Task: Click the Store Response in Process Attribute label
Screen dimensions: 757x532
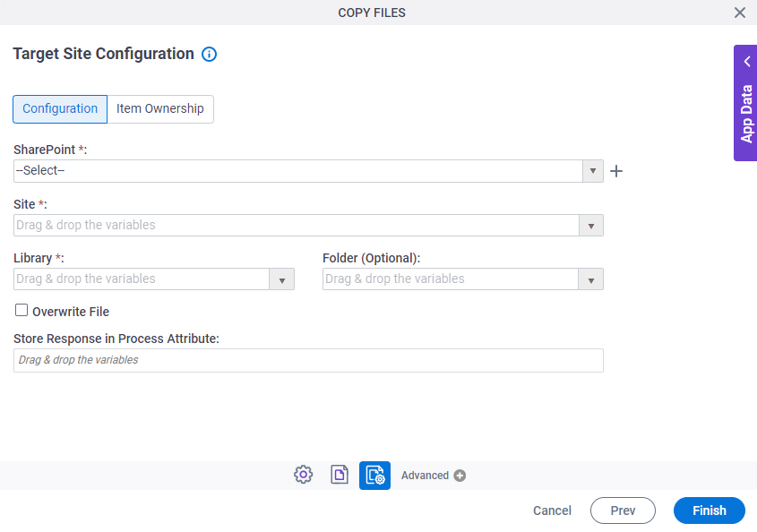Action: tap(116, 339)
